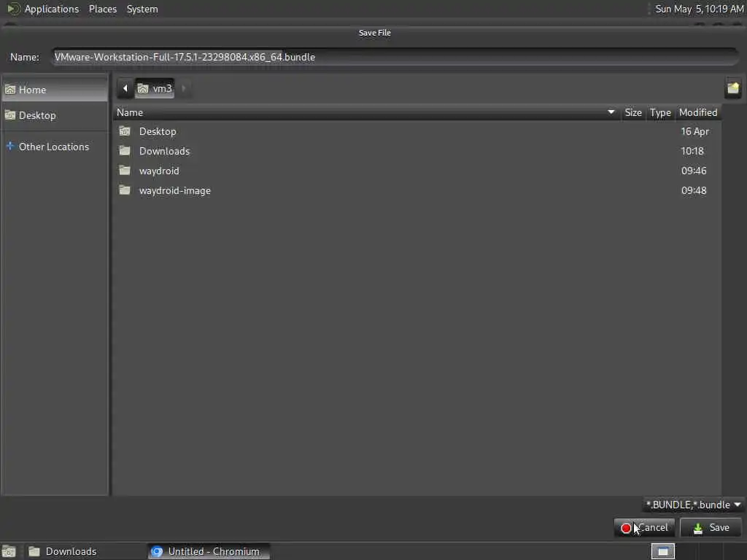This screenshot has height=560, width=747.
Task: Open the Applications menu
Action: pos(52,9)
